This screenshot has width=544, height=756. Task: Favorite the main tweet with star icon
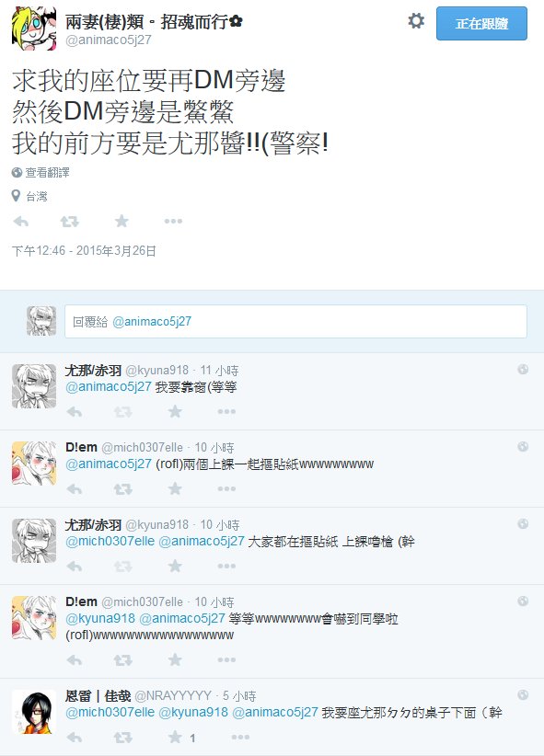coord(122,221)
